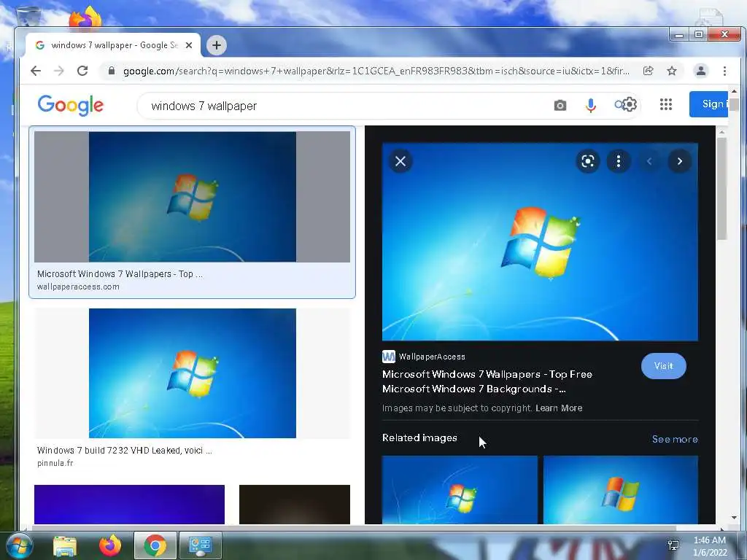Select the pinnula.fr result thumbnail
Image resolution: width=747 pixels, height=560 pixels.
[192, 373]
